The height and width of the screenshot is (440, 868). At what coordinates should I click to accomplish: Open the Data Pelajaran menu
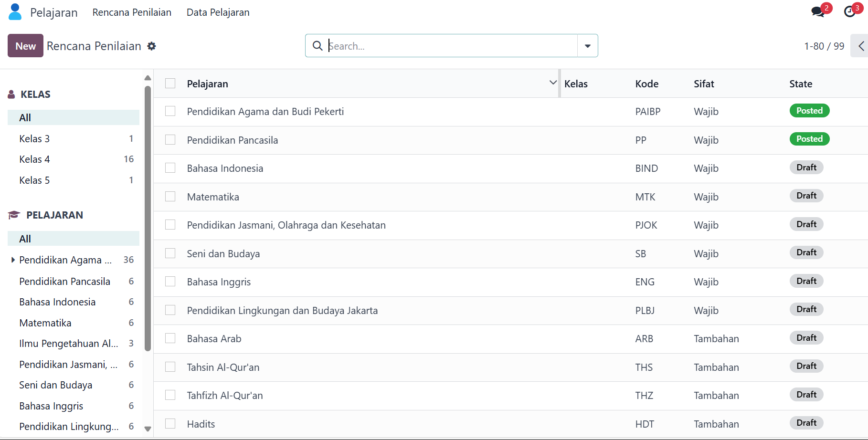pyautogui.click(x=218, y=12)
